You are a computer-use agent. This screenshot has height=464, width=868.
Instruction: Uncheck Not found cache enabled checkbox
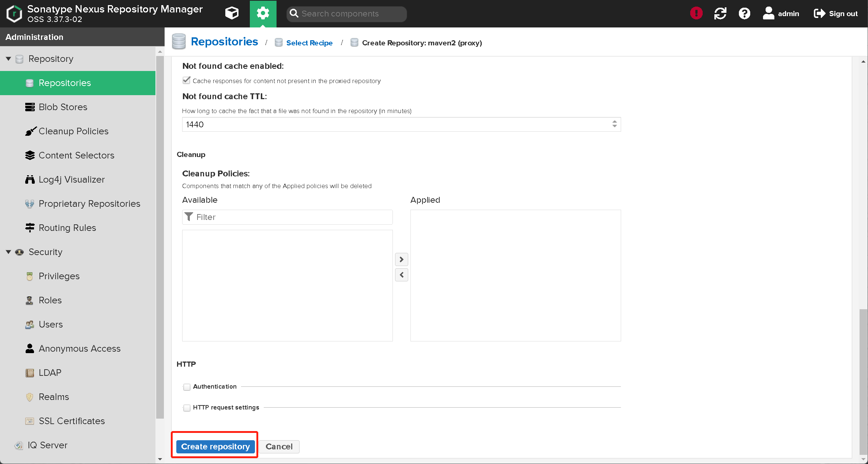click(x=187, y=80)
